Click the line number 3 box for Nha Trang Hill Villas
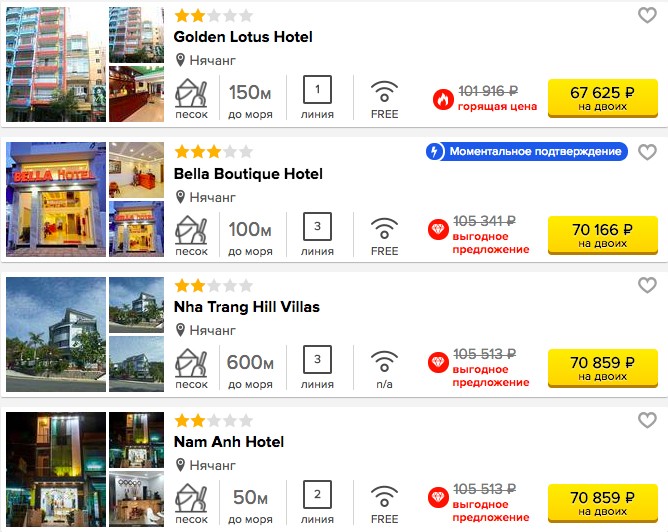The height and width of the screenshot is (532, 668). pos(317,359)
